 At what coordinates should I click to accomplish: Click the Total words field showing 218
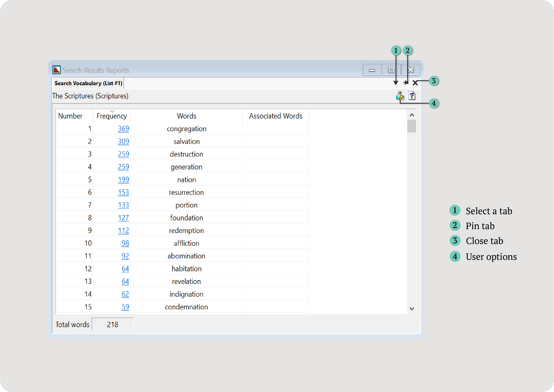coord(113,324)
